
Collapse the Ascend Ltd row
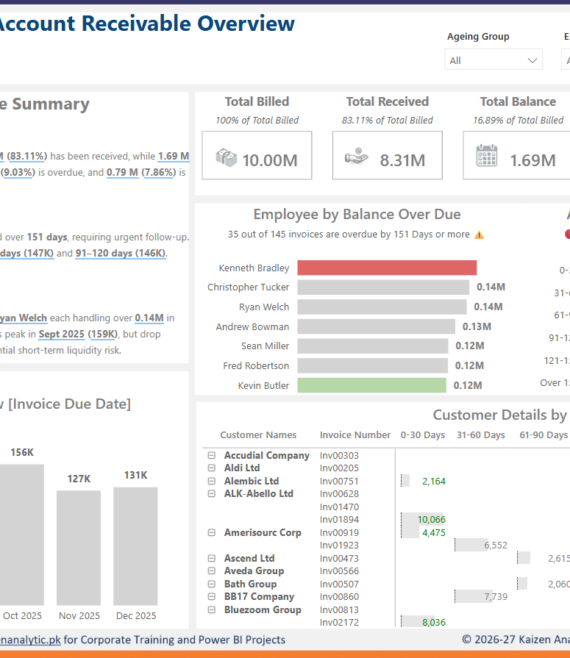[212, 559]
